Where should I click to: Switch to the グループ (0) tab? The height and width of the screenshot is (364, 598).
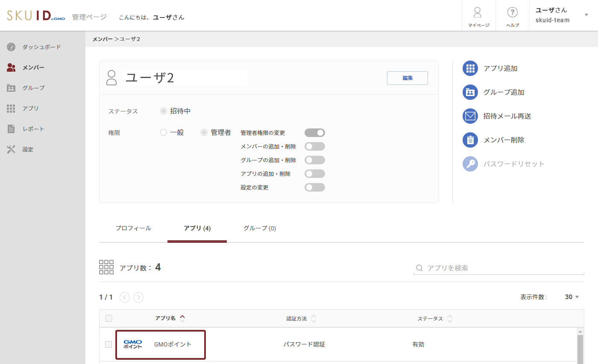coord(258,228)
